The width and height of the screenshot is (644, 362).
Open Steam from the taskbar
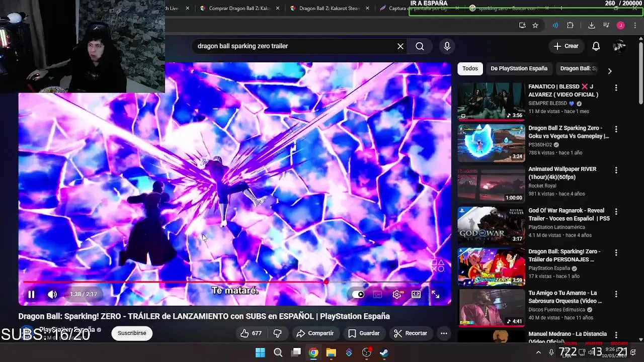pos(384,352)
